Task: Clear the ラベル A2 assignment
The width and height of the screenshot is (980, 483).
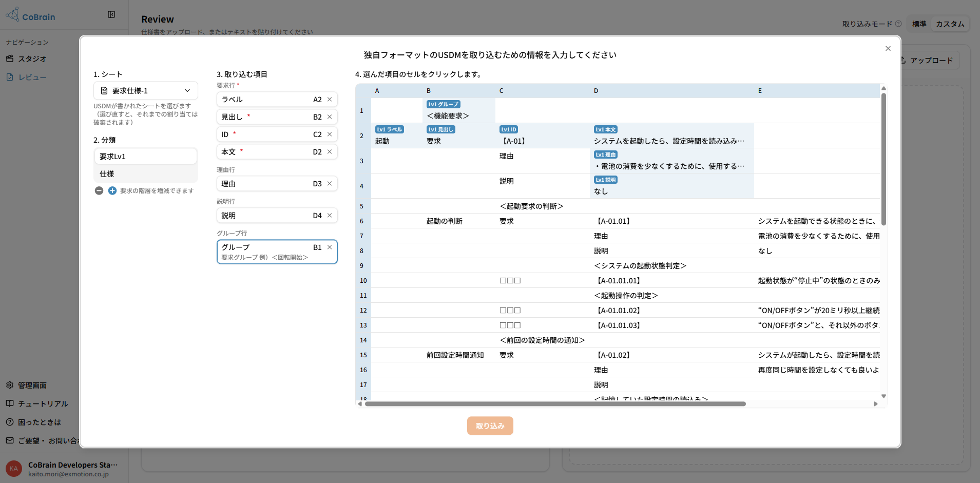Action: [330, 100]
